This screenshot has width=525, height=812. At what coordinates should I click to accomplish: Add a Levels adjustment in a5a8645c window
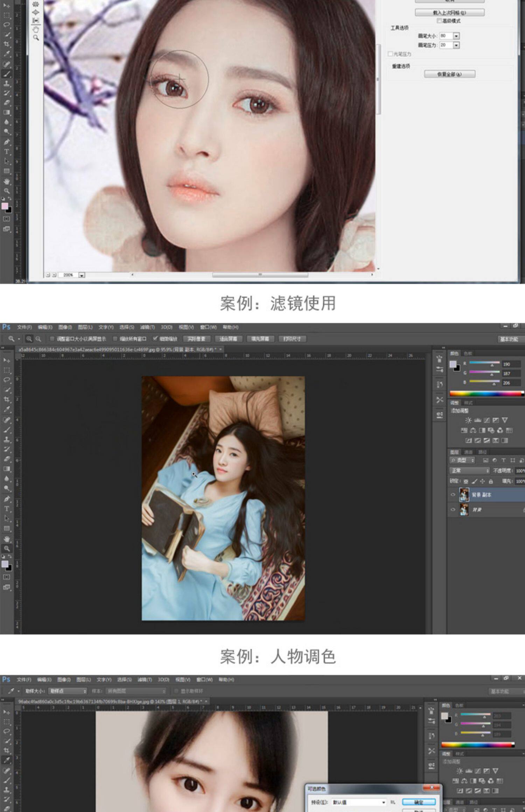click(477, 420)
